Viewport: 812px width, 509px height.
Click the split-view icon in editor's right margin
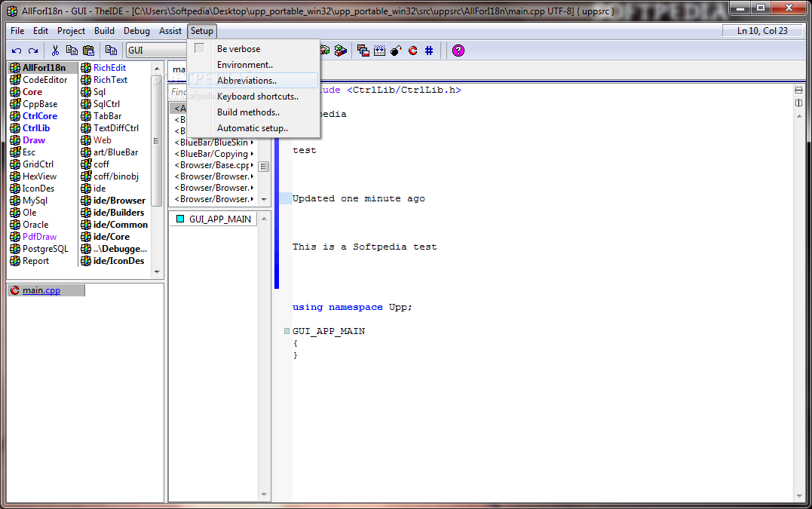point(798,103)
